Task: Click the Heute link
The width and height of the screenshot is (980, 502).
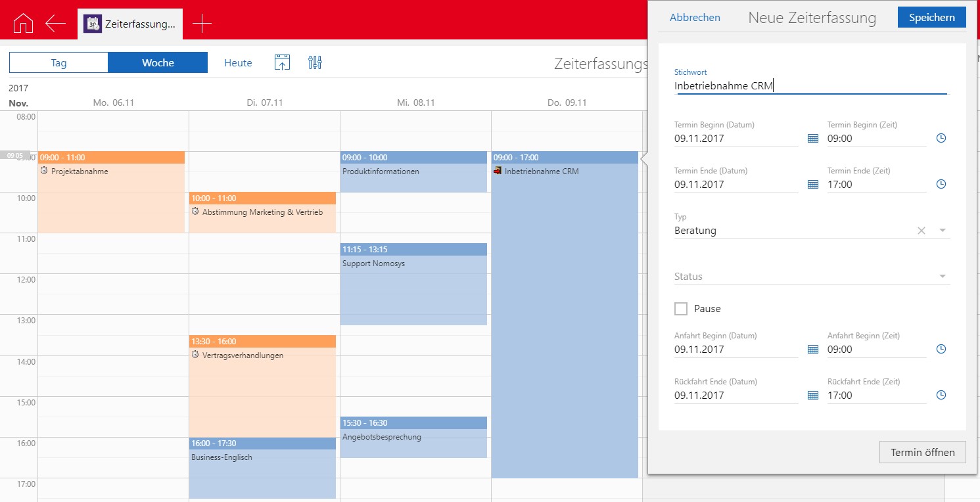Action: 238,63
